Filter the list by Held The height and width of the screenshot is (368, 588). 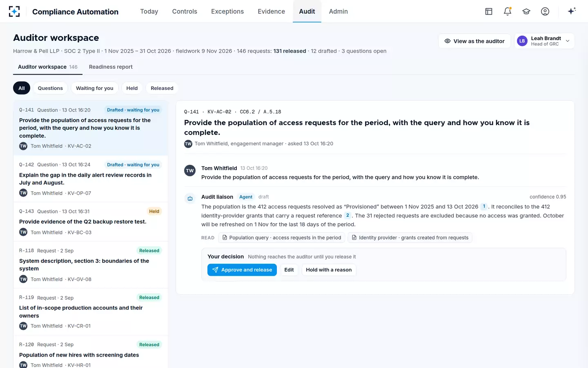pyautogui.click(x=132, y=88)
